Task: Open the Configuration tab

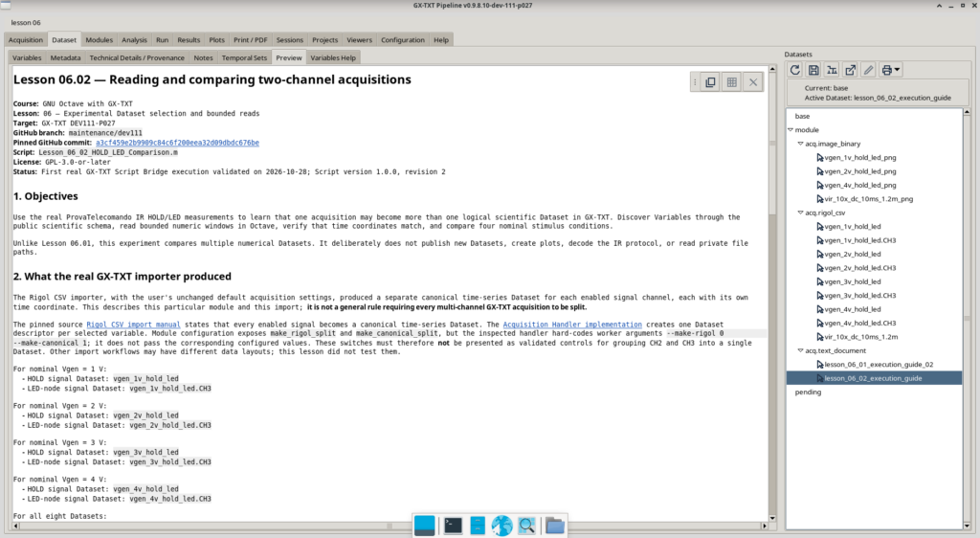Action: (403, 40)
